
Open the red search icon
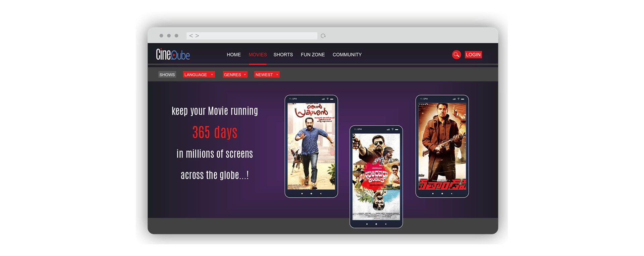tap(456, 55)
